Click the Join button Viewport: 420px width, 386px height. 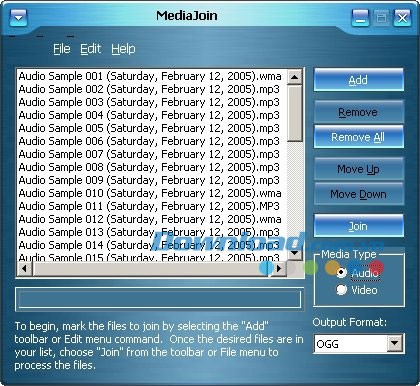point(359,226)
